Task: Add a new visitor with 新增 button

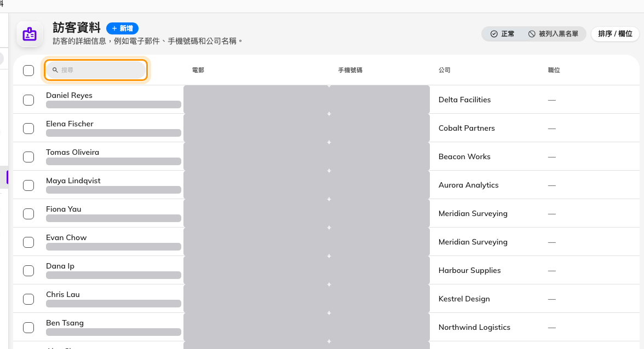Action: pyautogui.click(x=123, y=28)
